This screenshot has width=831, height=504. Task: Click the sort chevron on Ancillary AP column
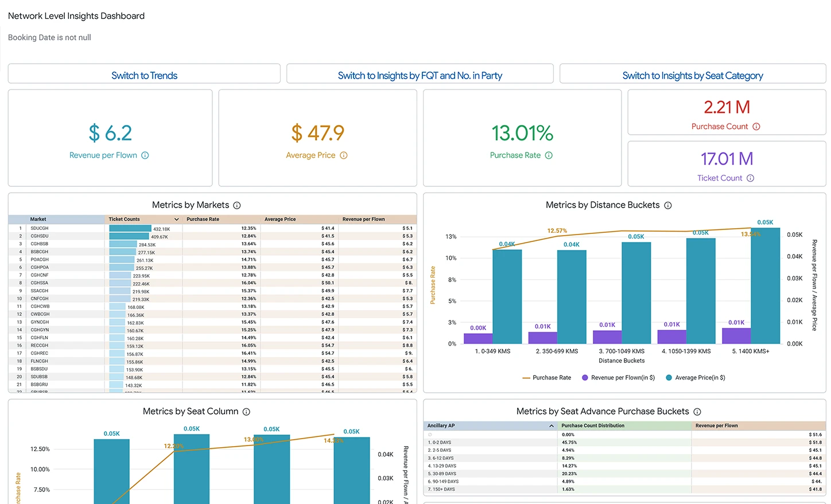(552, 426)
